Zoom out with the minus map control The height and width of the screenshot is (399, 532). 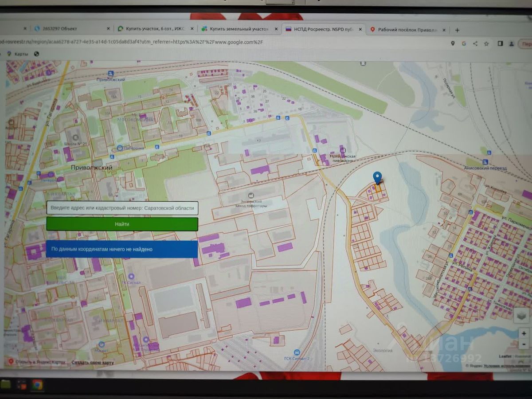click(524, 344)
